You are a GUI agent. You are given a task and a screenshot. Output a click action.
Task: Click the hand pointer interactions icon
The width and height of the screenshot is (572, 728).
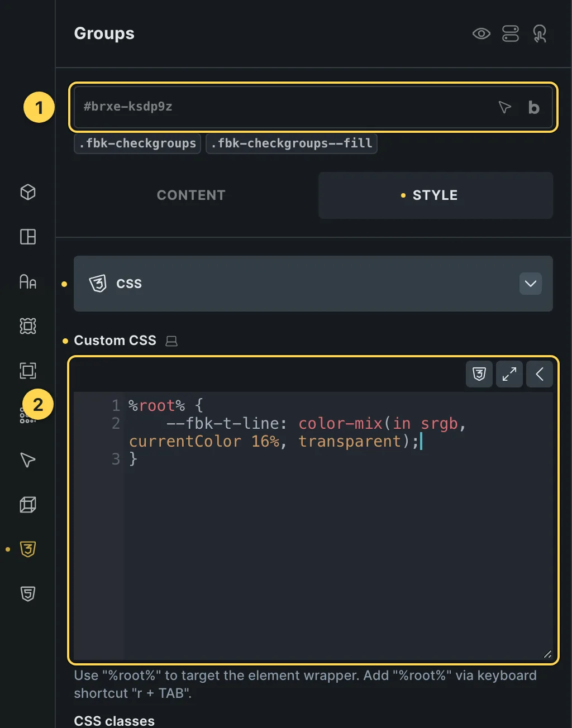point(540,33)
